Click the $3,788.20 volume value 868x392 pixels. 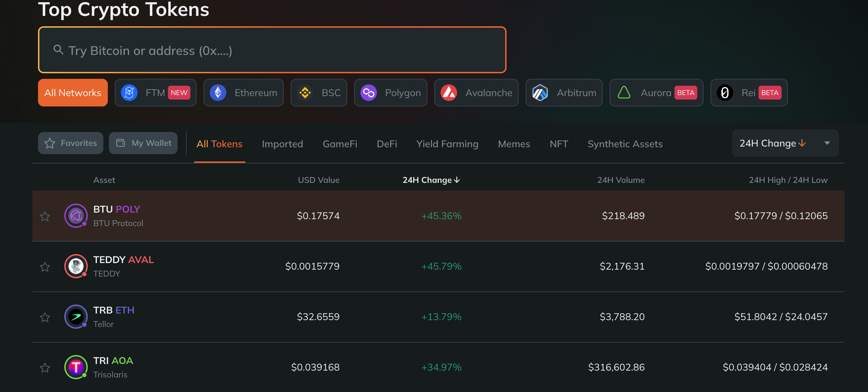622,317
